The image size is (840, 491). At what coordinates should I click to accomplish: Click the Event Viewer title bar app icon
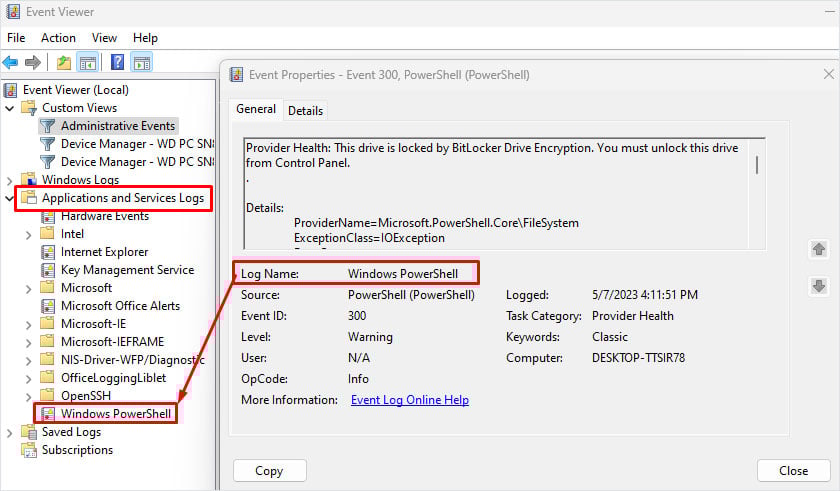click(x=13, y=11)
